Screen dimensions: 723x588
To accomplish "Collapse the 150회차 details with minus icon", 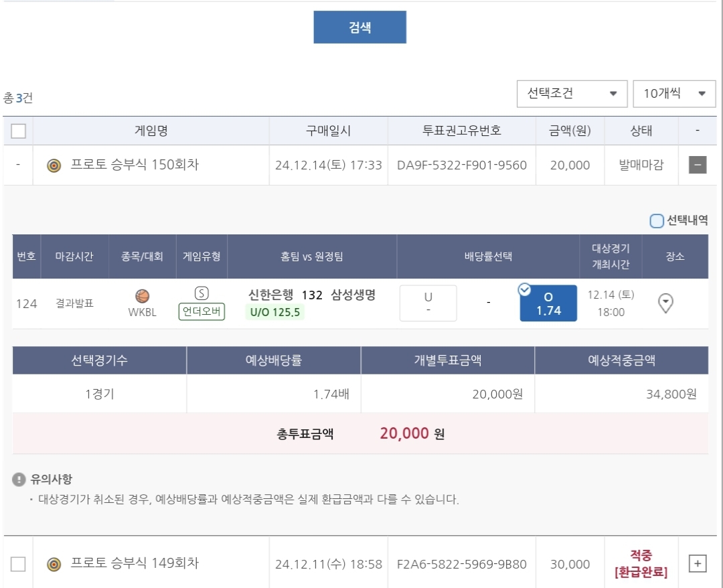I will [x=698, y=165].
